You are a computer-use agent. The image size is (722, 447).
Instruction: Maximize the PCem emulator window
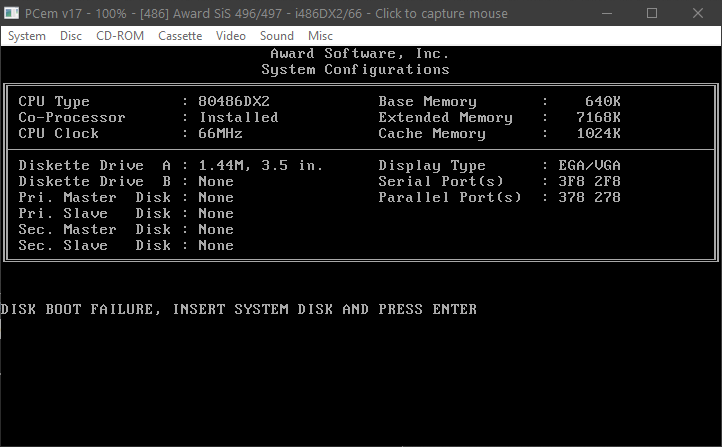pos(652,13)
